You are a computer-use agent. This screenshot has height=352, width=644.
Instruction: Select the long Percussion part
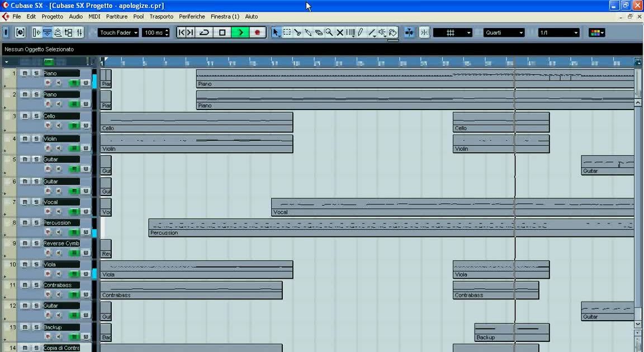point(391,228)
